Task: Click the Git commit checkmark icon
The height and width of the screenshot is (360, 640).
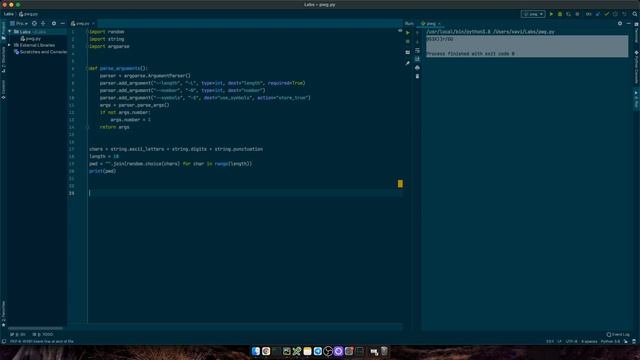Action: click(607, 14)
